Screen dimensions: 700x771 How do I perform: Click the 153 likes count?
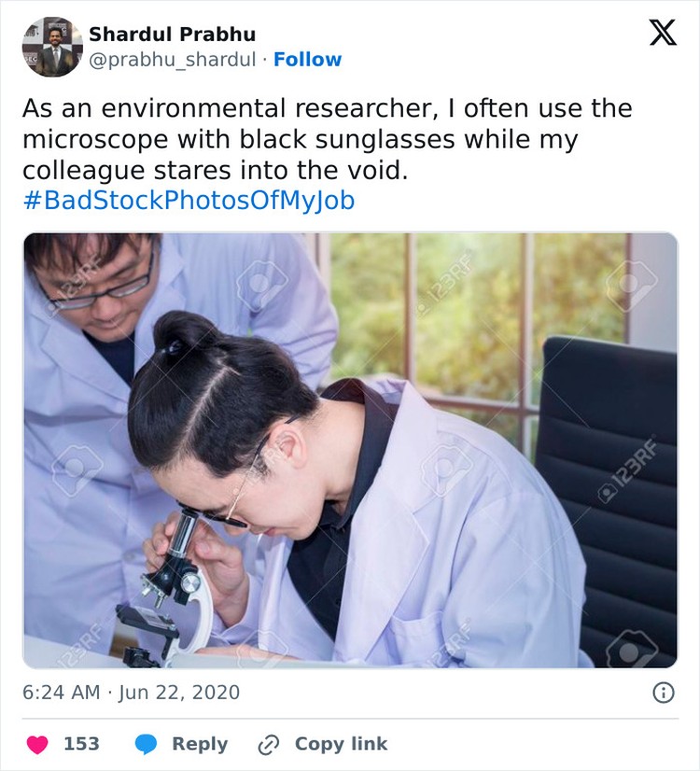(x=81, y=744)
